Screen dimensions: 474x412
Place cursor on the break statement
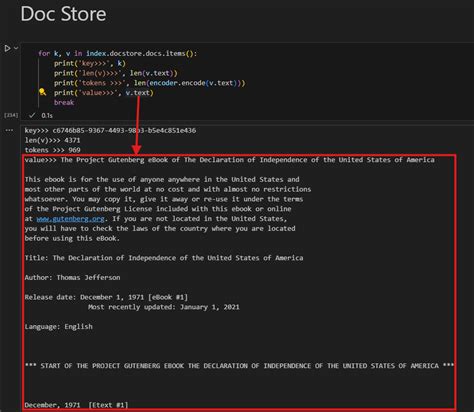(64, 102)
